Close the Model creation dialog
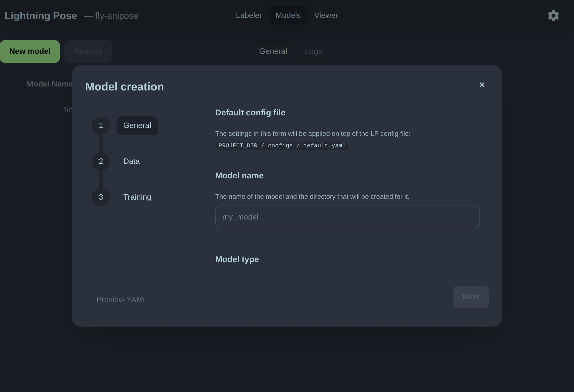Image resolution: width=574 pixels, height=392 pixels. coord(482,85)
